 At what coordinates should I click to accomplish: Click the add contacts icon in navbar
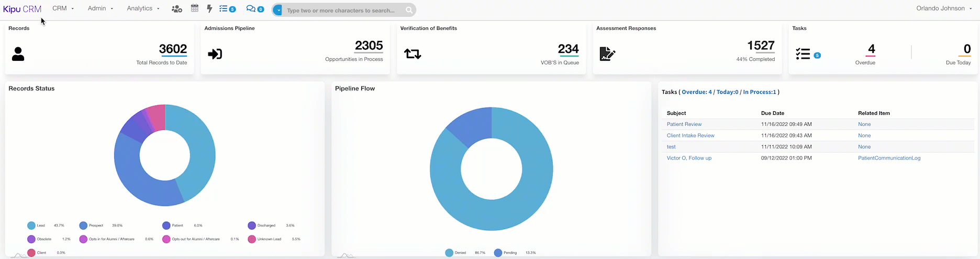coord(177,9)
